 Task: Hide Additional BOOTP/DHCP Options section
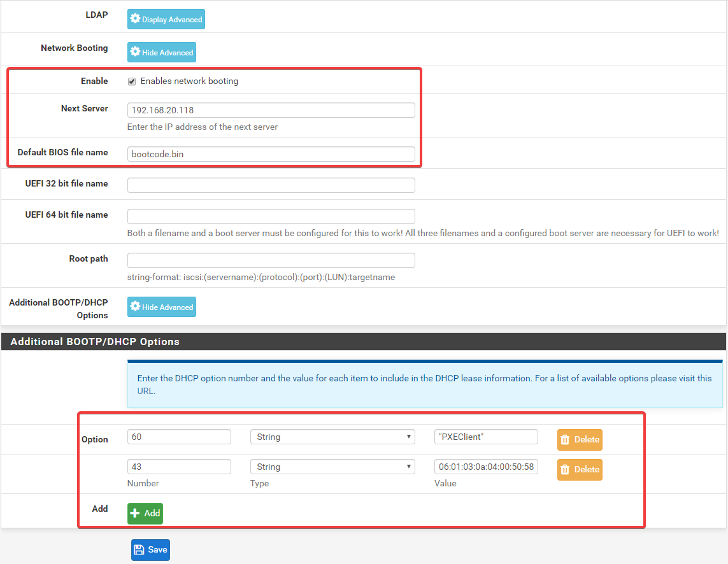(161, 307)
